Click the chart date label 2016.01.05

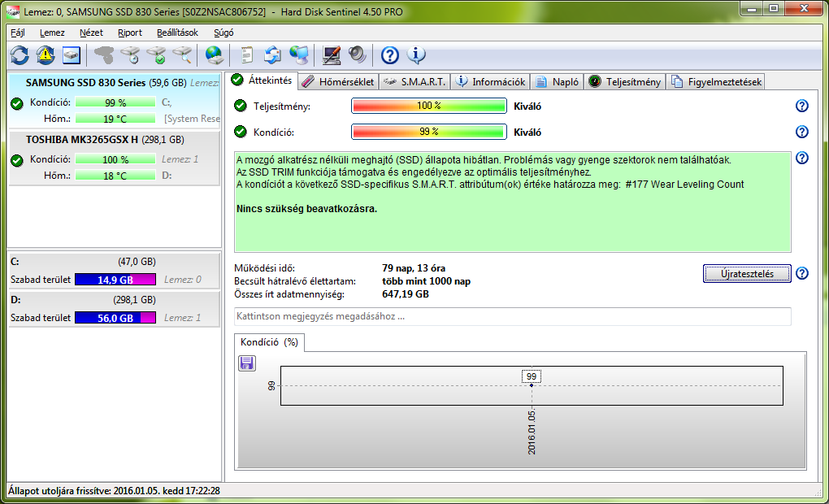pos(532,432)
